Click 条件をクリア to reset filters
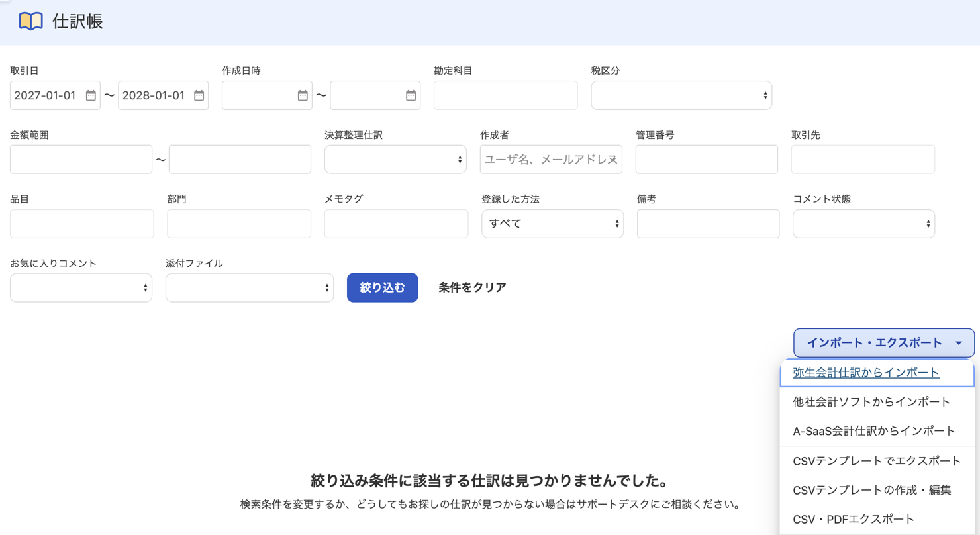The image size is (980, 535). pyautogui.click(x=472, y=288)
